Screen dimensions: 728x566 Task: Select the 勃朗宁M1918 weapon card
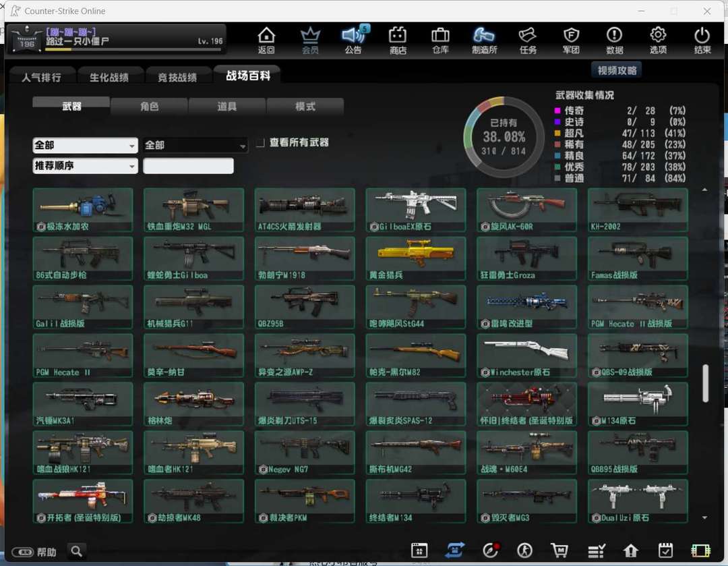(x=305, y=258)
